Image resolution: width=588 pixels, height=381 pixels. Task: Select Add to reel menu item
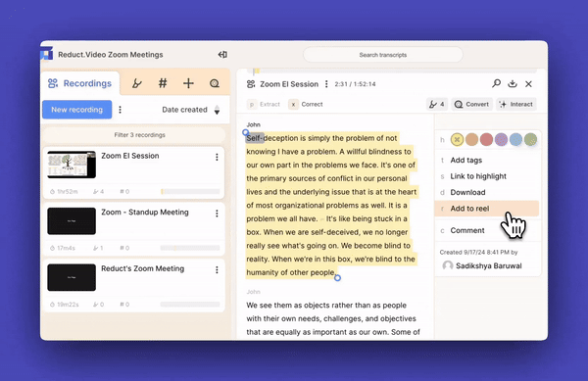pyautogui.click(x=487, y=209)
